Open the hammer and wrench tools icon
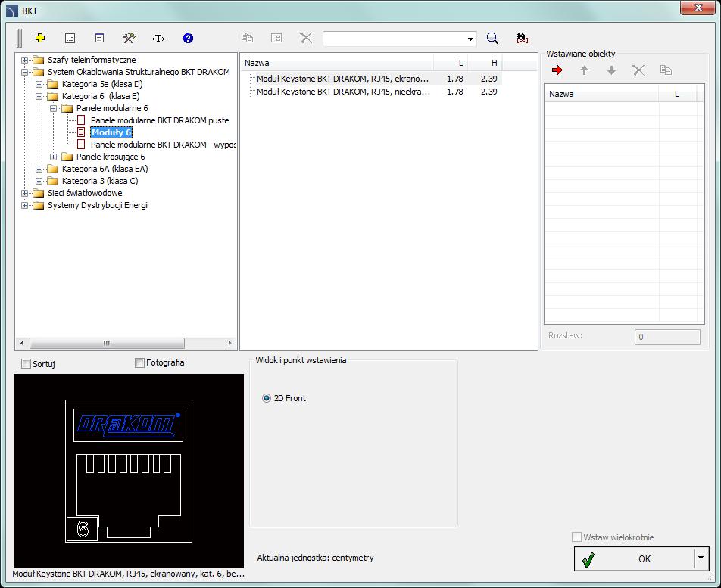Screen dimensions: 721x588 [x=129, y=38]
